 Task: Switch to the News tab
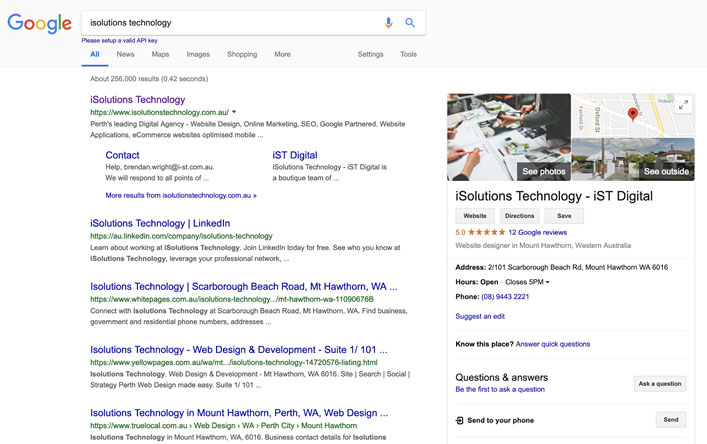pyautogui.click(x=125, y=54)
